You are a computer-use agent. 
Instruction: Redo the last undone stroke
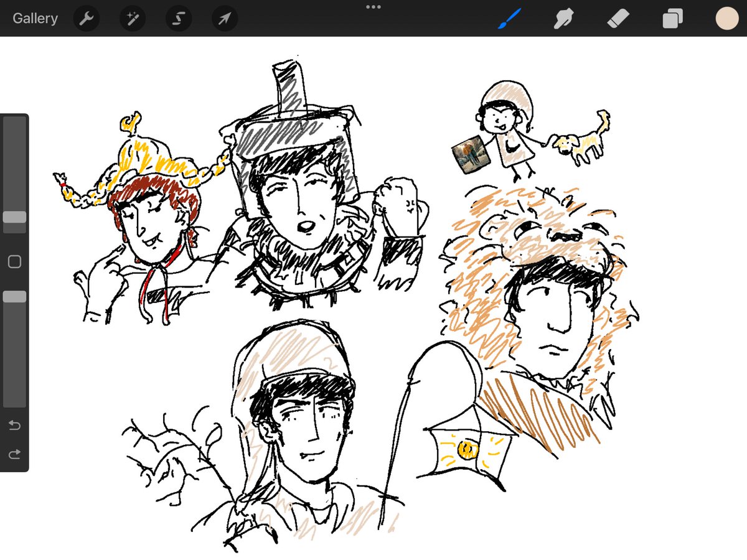[14, 455]
